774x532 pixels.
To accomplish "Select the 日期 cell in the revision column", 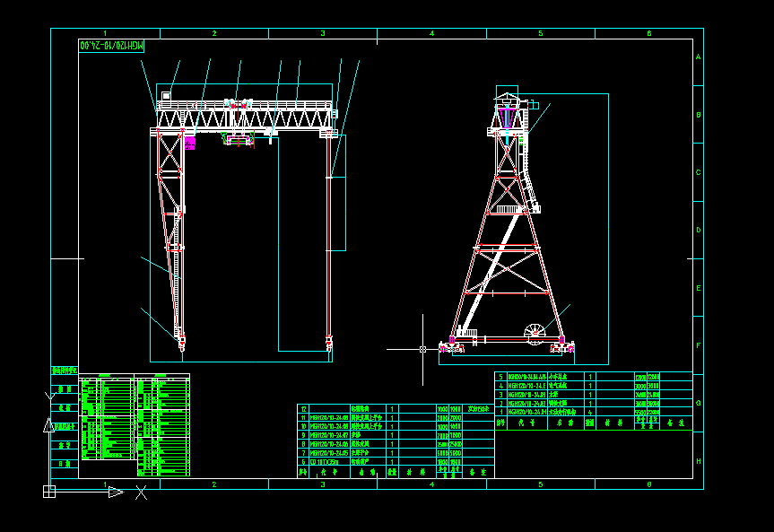I will 65,464.
